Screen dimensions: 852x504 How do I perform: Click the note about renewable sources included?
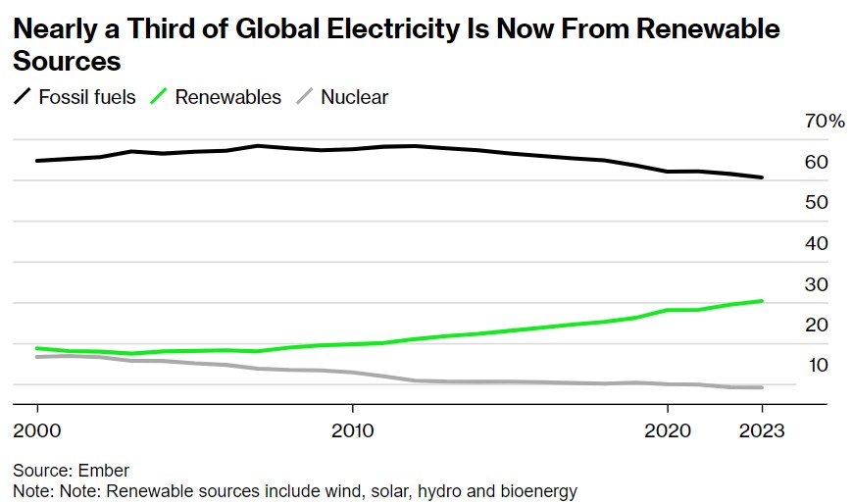pos(295,490)
